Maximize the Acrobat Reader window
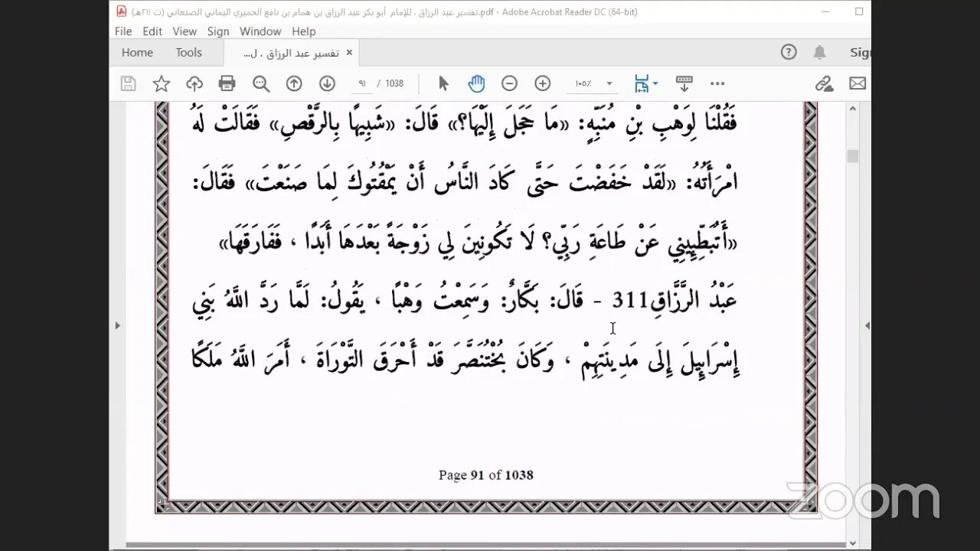Image resolution: width=980 pixels, height=551 pixels. [x=859, y=11]
